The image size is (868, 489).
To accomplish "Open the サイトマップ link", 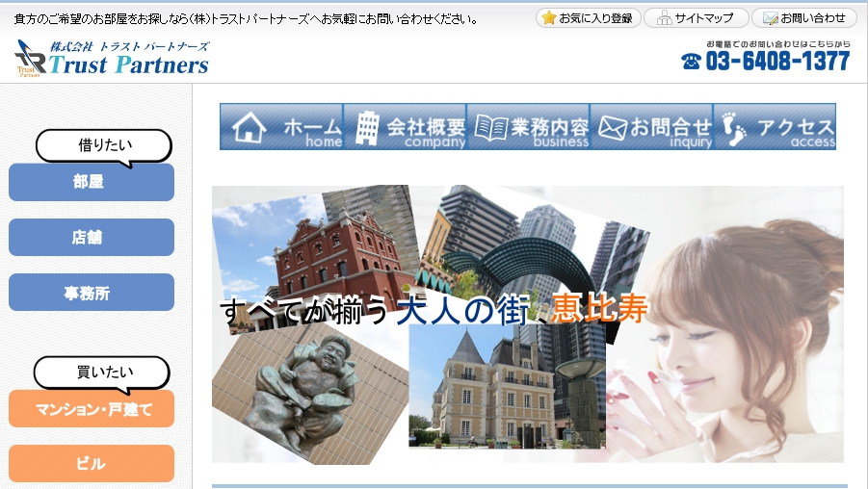I will pos(696,18).
